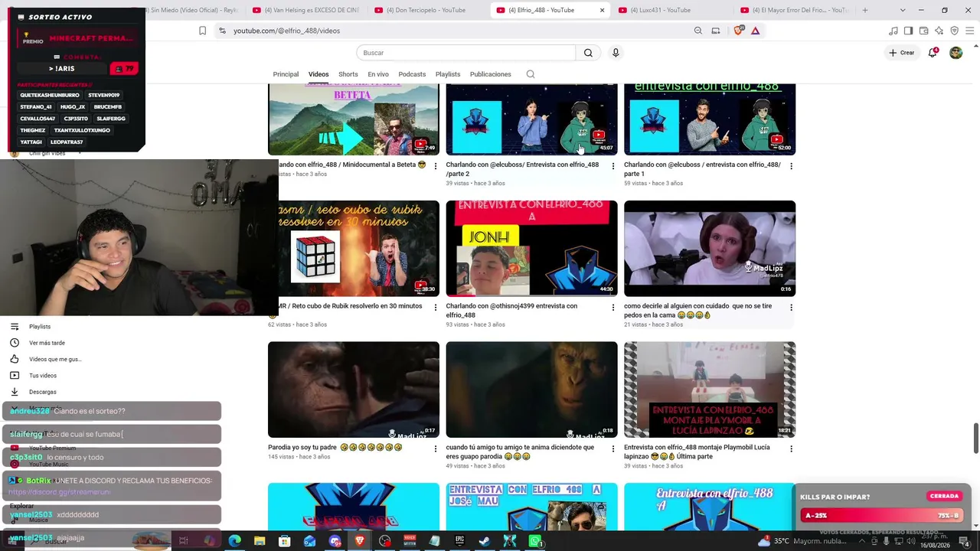980x551 pixels.
Task: Switch to the Luxc431 browser tab
Action: (x=673, y=10)
